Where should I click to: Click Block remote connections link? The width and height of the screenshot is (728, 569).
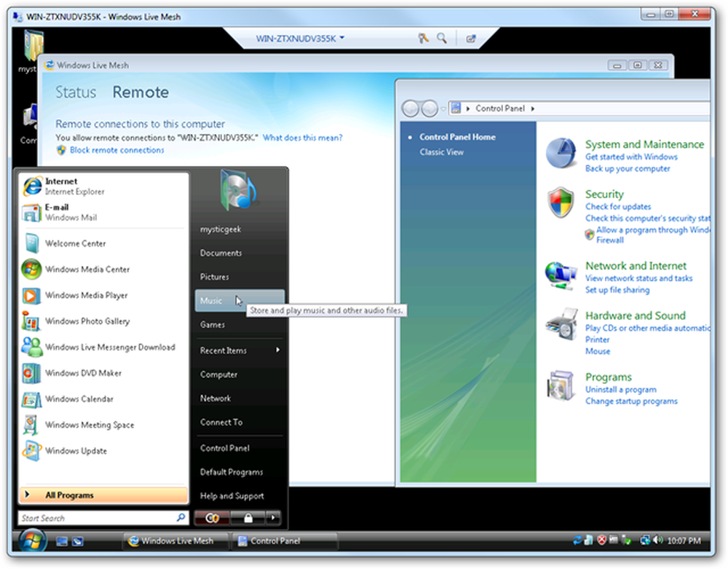point(117,150)
